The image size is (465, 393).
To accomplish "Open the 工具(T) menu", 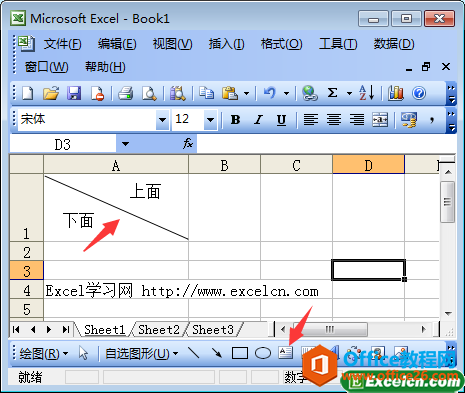I will point(338,44).
